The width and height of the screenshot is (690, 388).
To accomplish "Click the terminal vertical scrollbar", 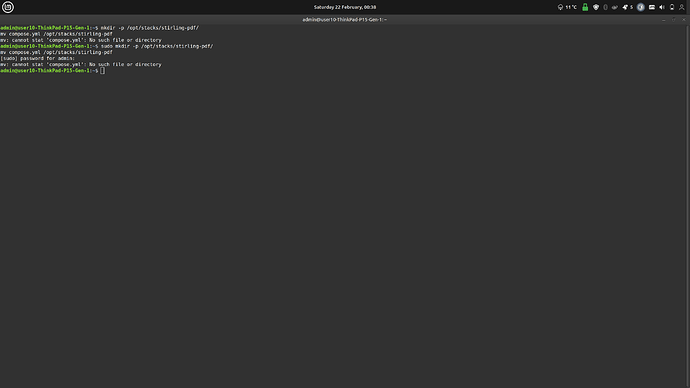I will pyautogui.click(x=688, y=206).
